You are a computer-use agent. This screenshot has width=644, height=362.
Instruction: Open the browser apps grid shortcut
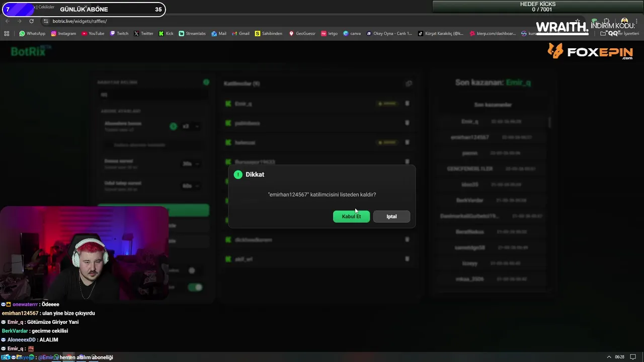7,34
